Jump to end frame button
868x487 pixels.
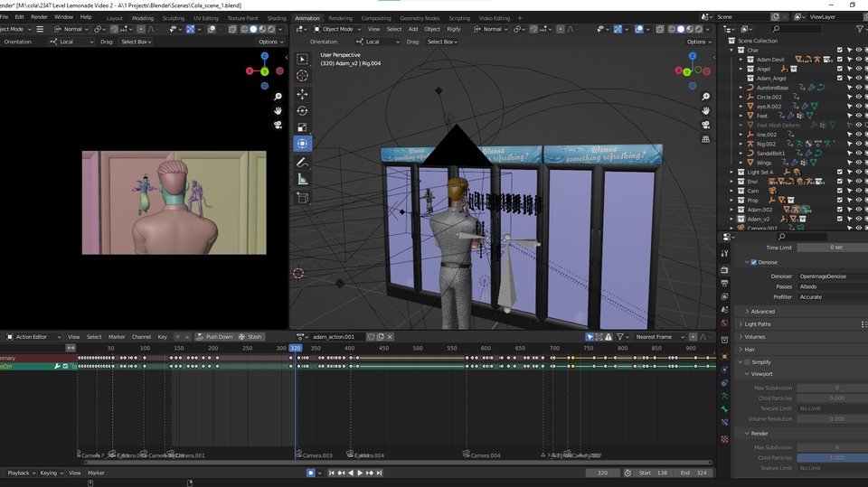pos(379,473)
